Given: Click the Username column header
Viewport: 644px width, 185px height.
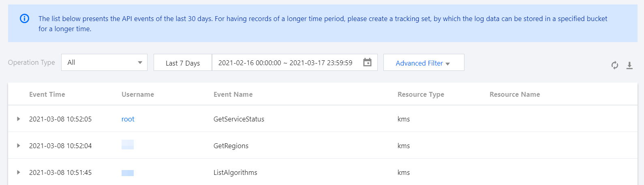Looking at the screenshot, I should (138, 94).
